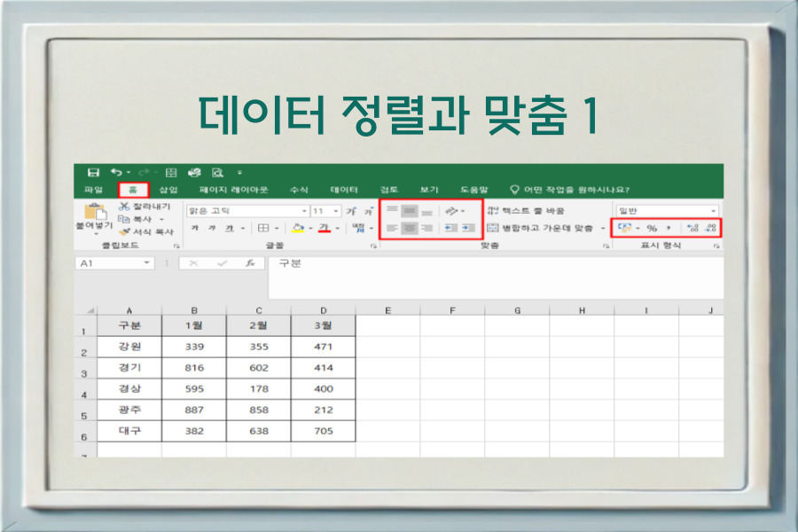The image size is (798, 532).
Task: Click the insert function fx icon
Action: coord(250,263)
